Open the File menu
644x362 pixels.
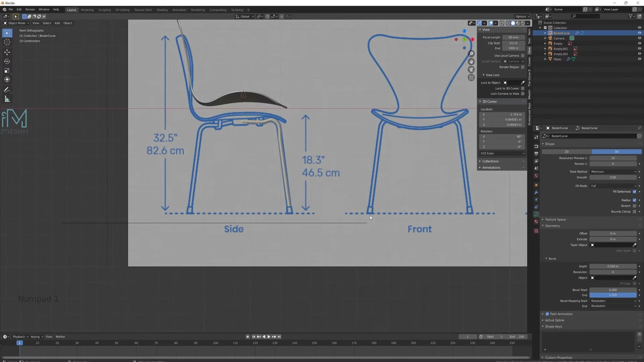coord(11,9)
